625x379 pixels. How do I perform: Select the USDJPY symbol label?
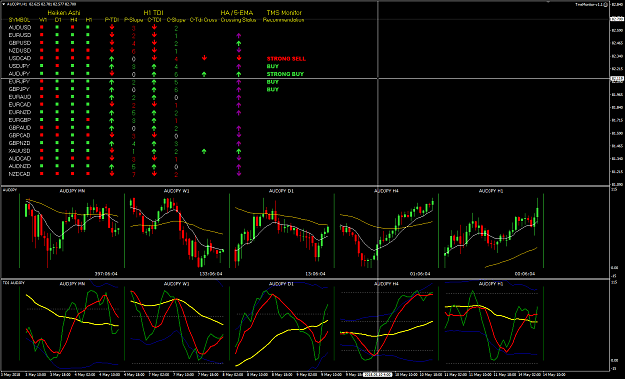(x=20, y=66)
